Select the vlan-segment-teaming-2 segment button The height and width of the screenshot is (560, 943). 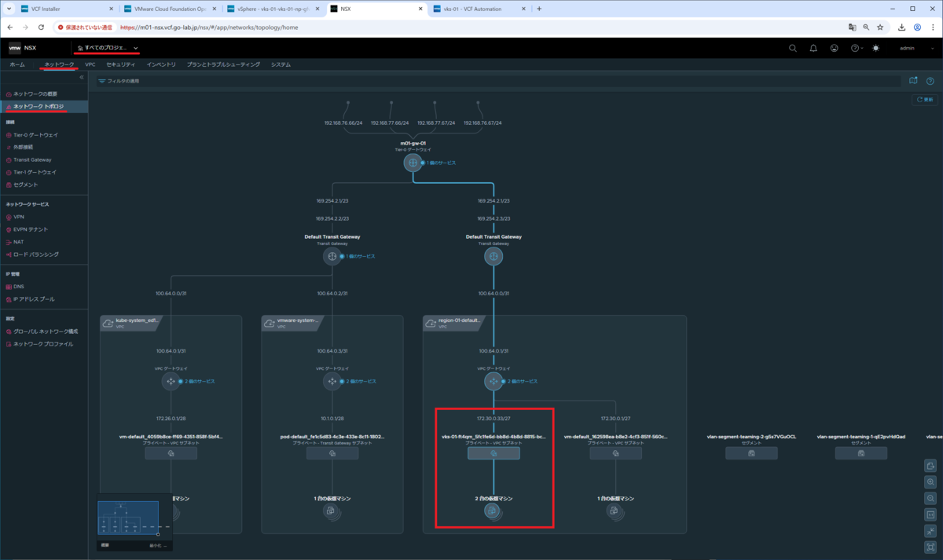tap(751, 453)
